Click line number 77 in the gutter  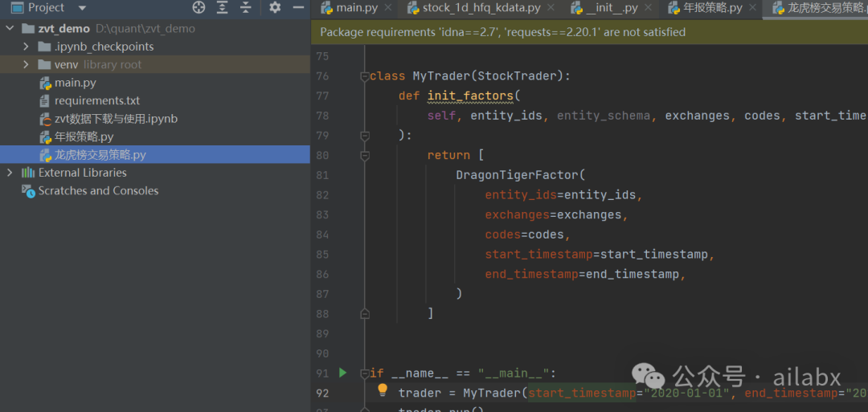[322, 96]
